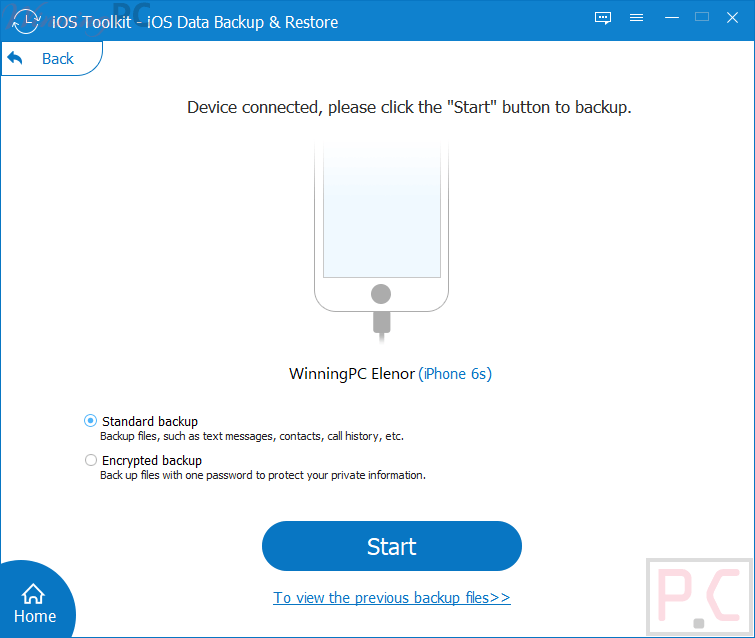Click the Device connected instruction text
Screen dimensions: 755x638
click(x=409, y=107)
